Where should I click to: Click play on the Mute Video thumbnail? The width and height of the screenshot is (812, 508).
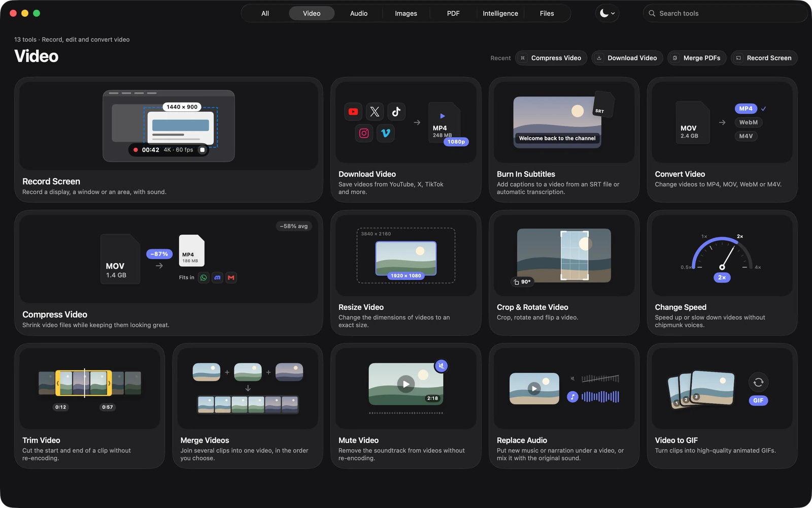(406, 384)
